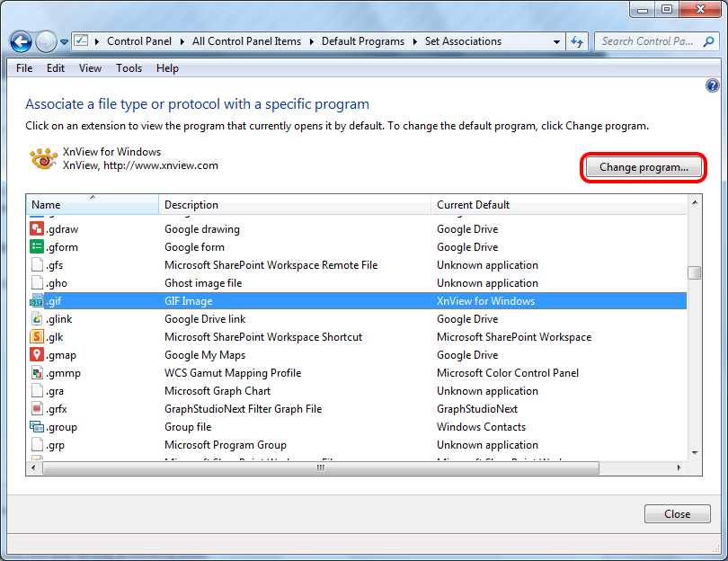Viewport: 728px width, 561px height.
Task: Expand arrow after All Control Panel Items
Action: point(311,41)
